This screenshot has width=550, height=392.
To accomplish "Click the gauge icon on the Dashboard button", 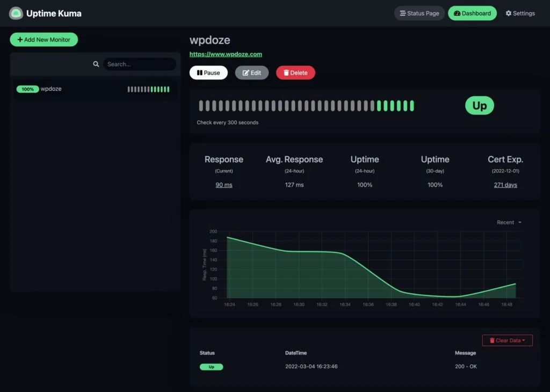I will [457, 13].
